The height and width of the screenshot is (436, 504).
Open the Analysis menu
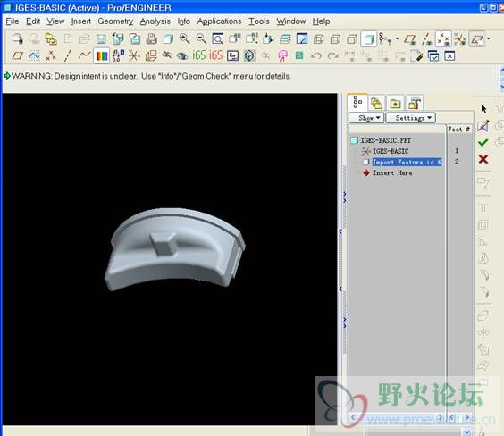(x=155, y=21)
